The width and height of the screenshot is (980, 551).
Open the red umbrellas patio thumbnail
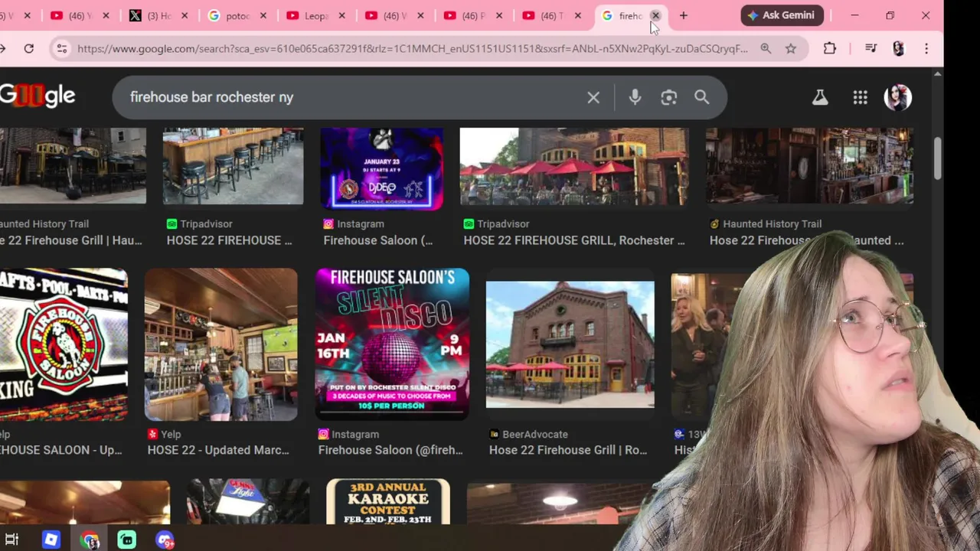point(573,167)
